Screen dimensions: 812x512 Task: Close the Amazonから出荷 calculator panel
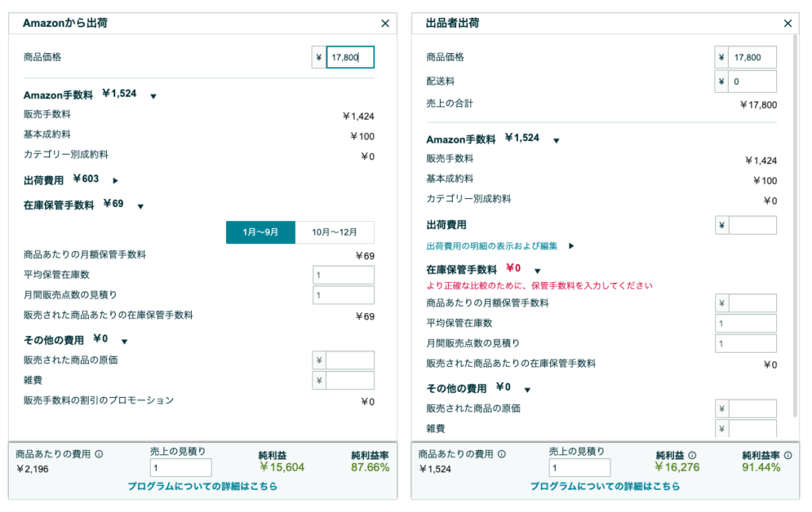click(385, 23)
